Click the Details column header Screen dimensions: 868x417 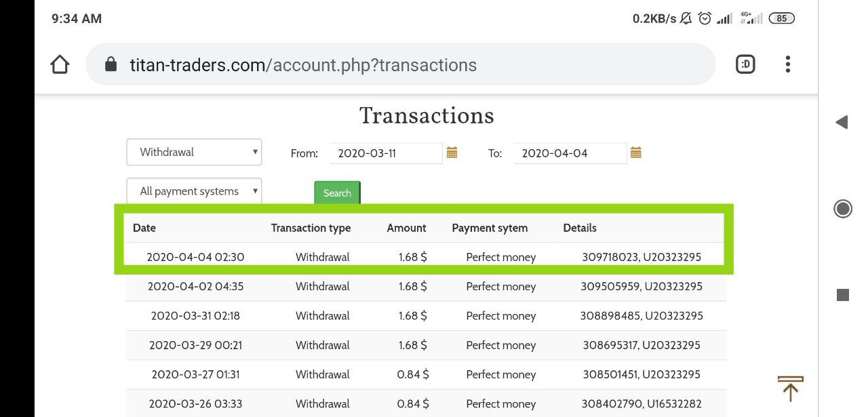click(580, 228)
